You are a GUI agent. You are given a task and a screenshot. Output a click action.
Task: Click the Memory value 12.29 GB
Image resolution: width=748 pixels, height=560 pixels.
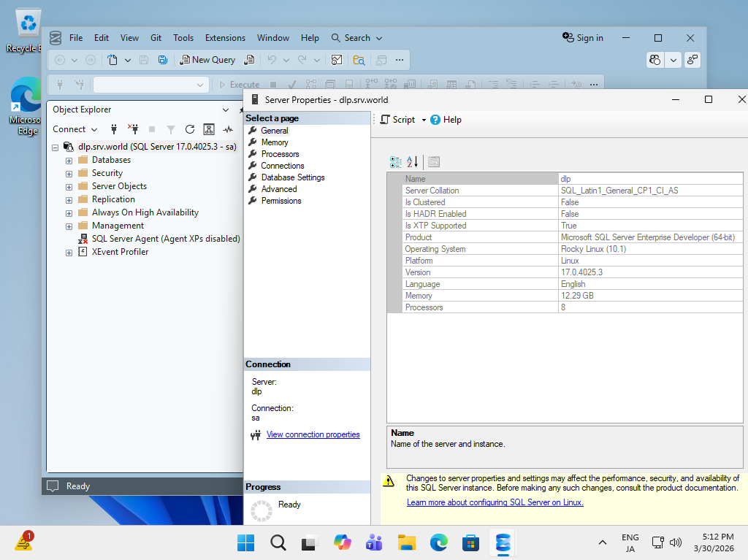pos(577,296)
